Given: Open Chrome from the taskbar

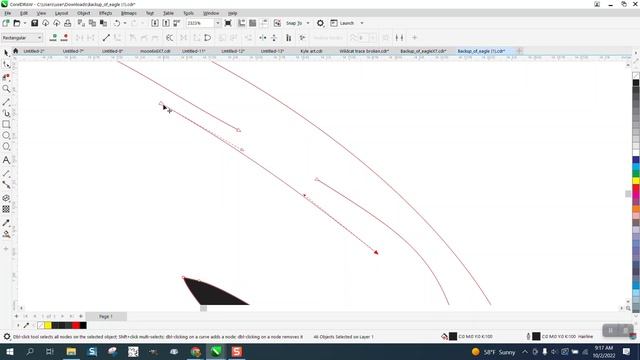Looking at the screenshot, I should (196, 352).
